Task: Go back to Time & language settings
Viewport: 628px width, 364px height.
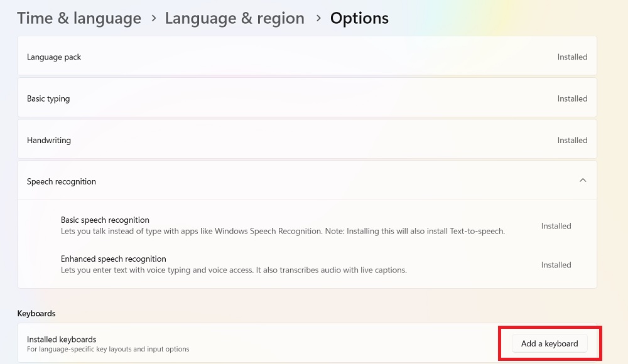Action: point(79,18)
